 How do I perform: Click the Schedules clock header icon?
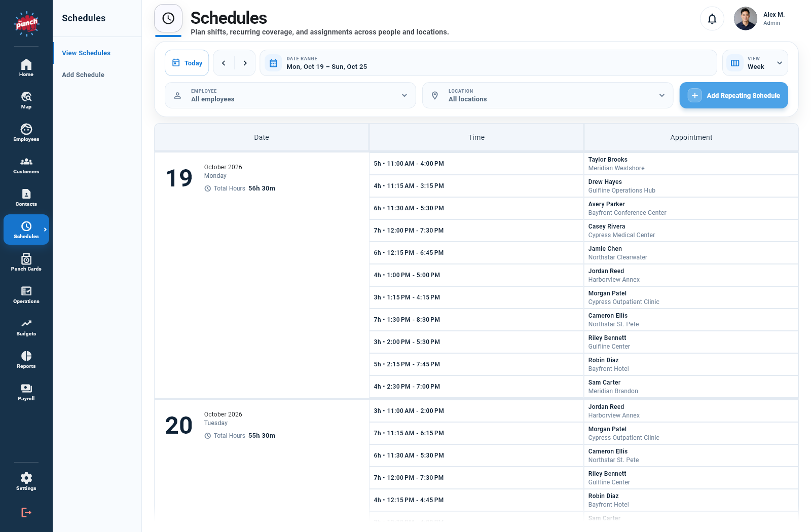pyautogui.click(x=168, y=18)
